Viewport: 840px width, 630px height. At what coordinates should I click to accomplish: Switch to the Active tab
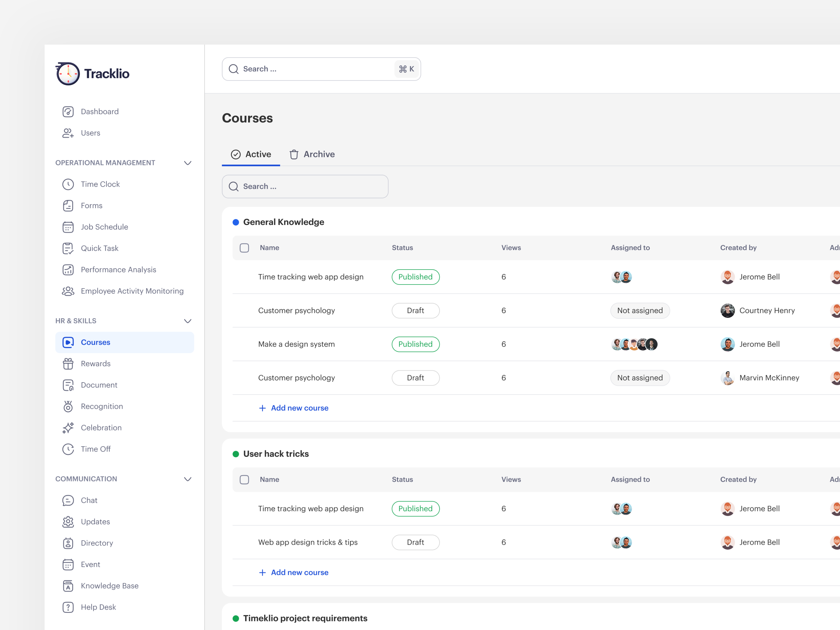(x=251, y=154)
